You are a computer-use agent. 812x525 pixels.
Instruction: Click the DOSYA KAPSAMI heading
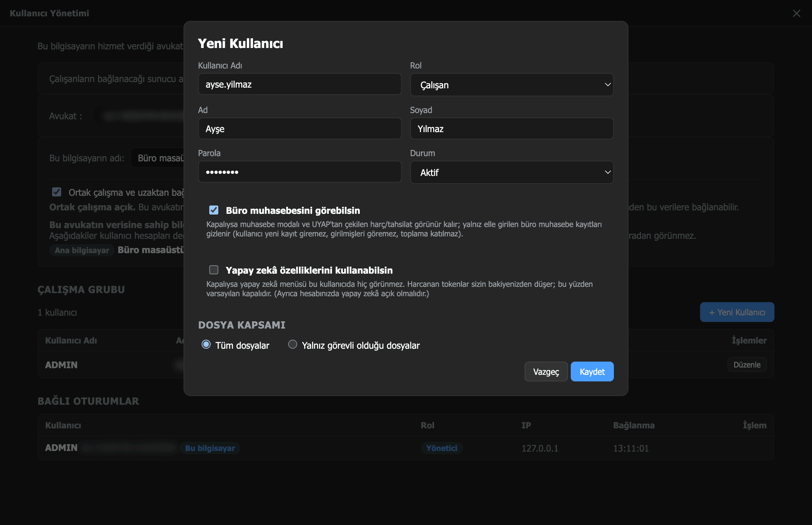pyautogui.click(x=242, y=325)
